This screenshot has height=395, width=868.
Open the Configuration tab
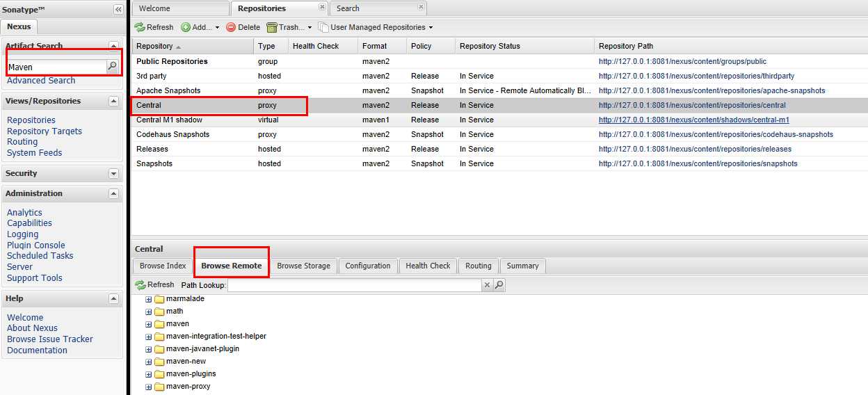coord(368,266)
